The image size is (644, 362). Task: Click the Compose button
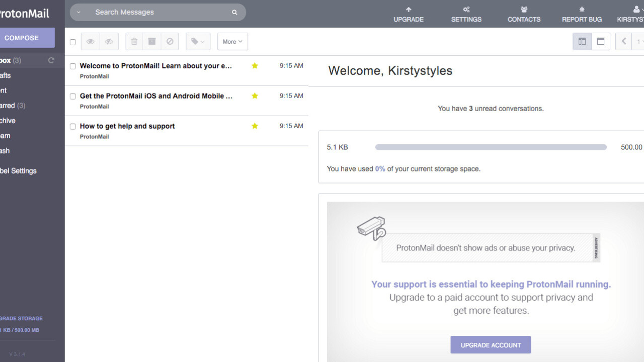tap(22, 38)
